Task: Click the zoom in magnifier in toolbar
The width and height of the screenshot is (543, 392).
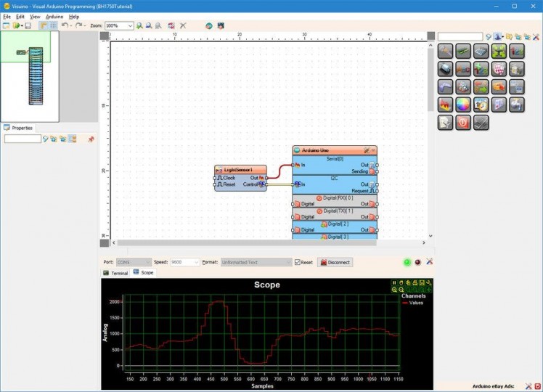Action: (139, 25)
